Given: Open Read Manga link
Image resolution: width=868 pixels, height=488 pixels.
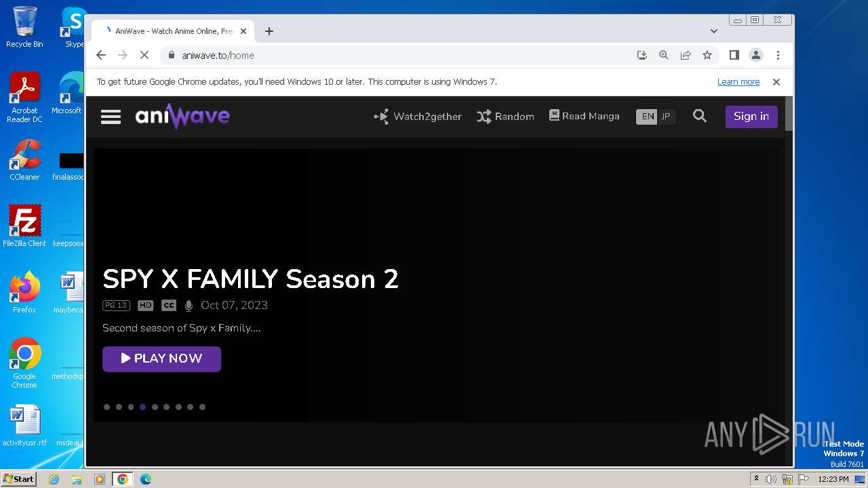Looking at the screenshot, I should click(x=584, y=116).
